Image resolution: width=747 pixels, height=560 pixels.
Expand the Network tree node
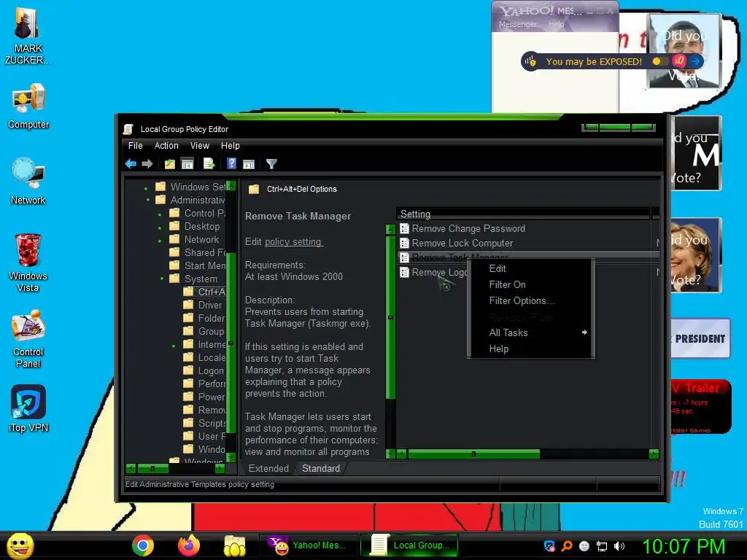(x=160, y=240)
